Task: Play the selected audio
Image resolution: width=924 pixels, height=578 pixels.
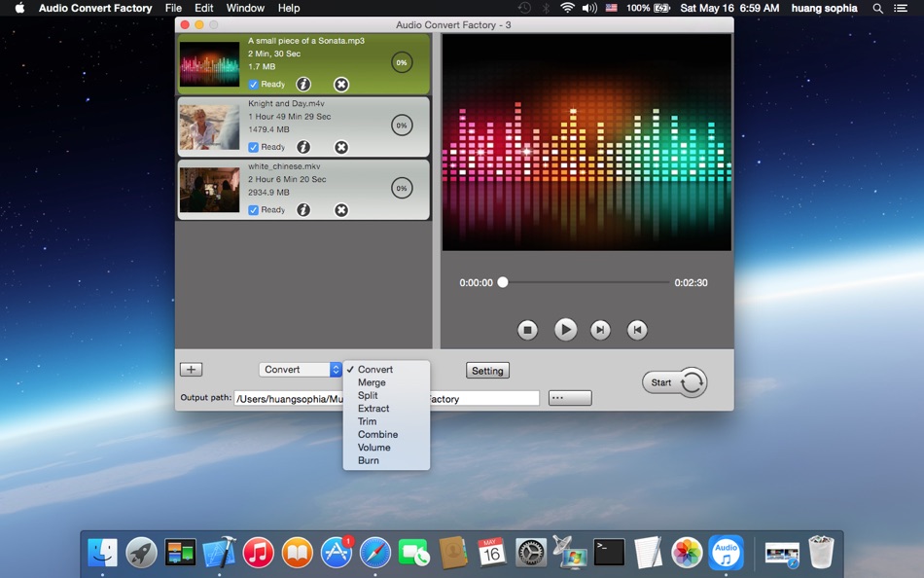Action: 565,329
